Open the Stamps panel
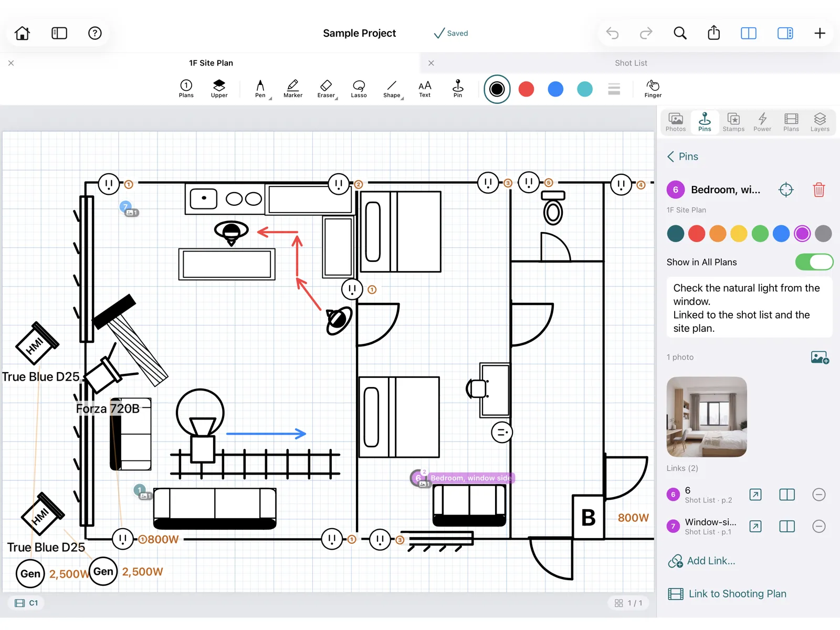This screenshot has height=630, width=840. point(733,122)
